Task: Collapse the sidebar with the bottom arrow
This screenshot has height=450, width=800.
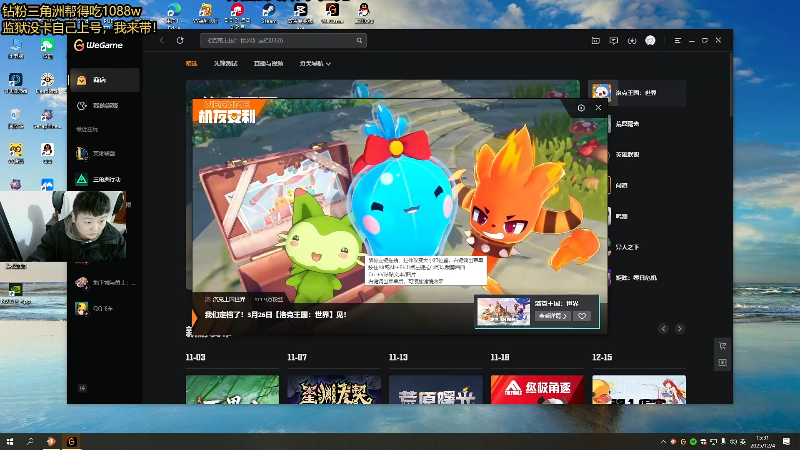Action: coord(82,388)
